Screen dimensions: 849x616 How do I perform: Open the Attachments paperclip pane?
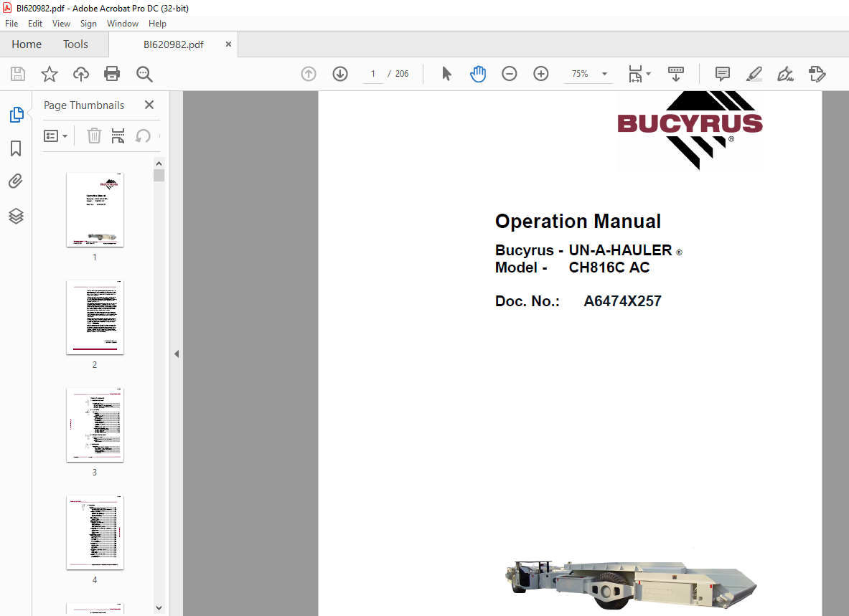pos(16,181)
